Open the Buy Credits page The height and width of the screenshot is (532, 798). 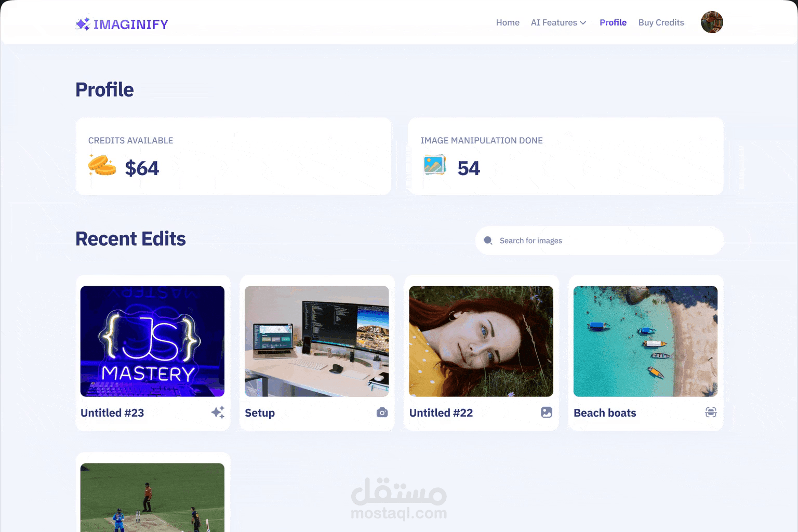tap(661, 22)
